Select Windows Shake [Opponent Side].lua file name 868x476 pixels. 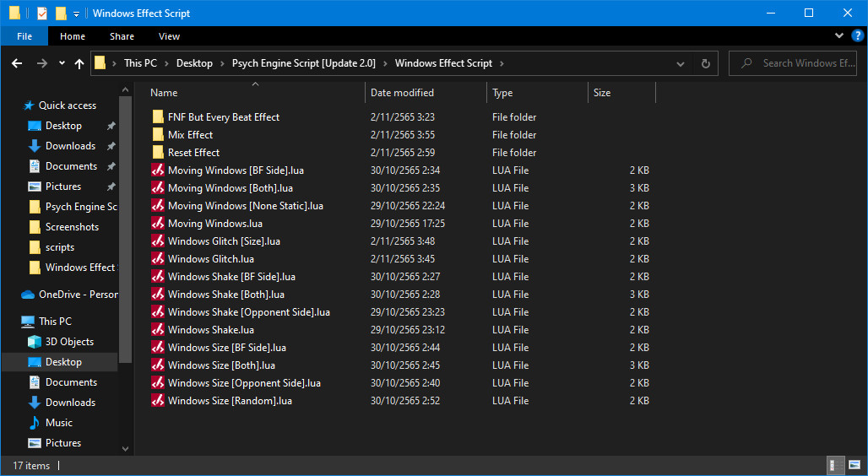coord(248,311)
